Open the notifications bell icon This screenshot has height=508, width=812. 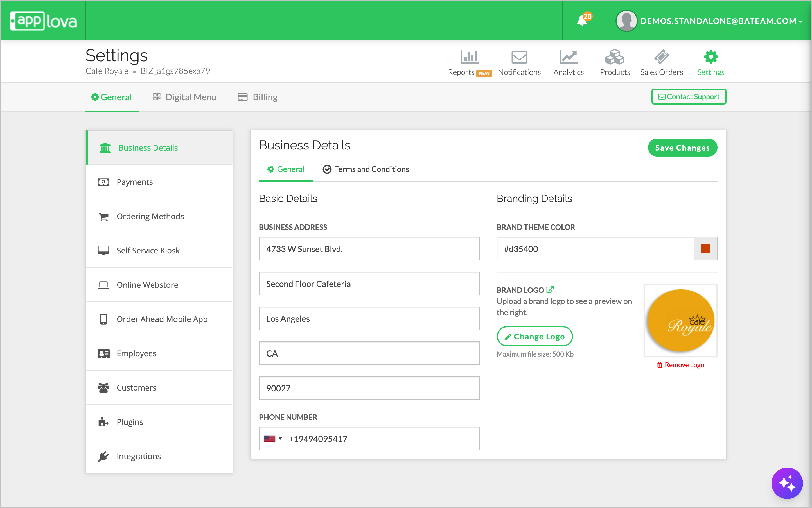pos(582,21)
